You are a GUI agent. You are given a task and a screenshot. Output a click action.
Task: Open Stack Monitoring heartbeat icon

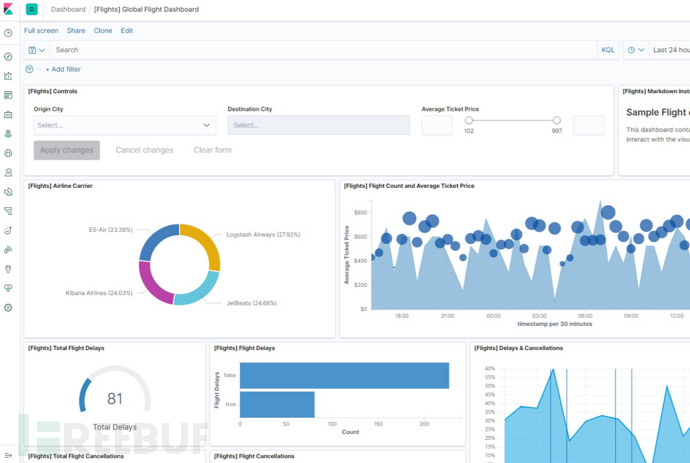click(8, 288)
